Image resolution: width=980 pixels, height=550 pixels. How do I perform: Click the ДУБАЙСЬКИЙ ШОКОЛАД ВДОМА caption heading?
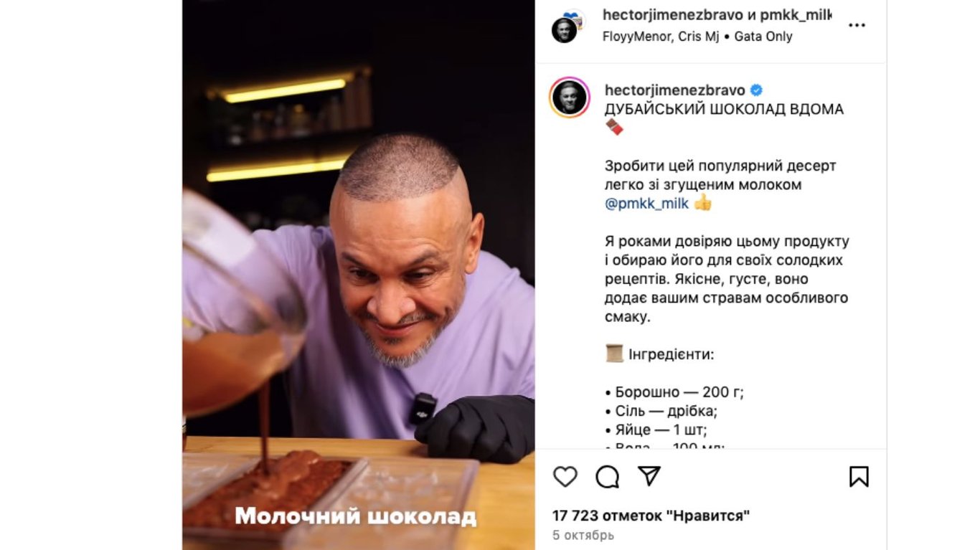coord(724,110)
